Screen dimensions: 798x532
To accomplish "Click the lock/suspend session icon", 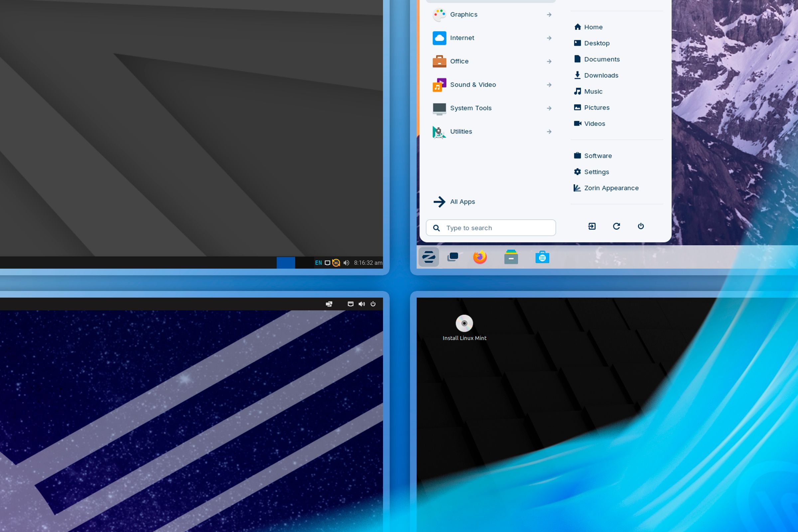I will coord(592,226).
